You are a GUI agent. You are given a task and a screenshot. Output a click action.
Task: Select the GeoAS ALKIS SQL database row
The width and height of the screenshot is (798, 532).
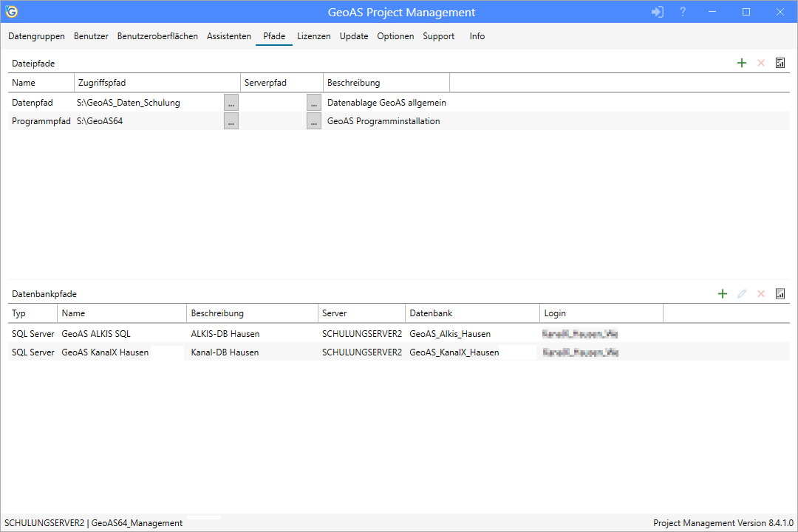(96, 334)
